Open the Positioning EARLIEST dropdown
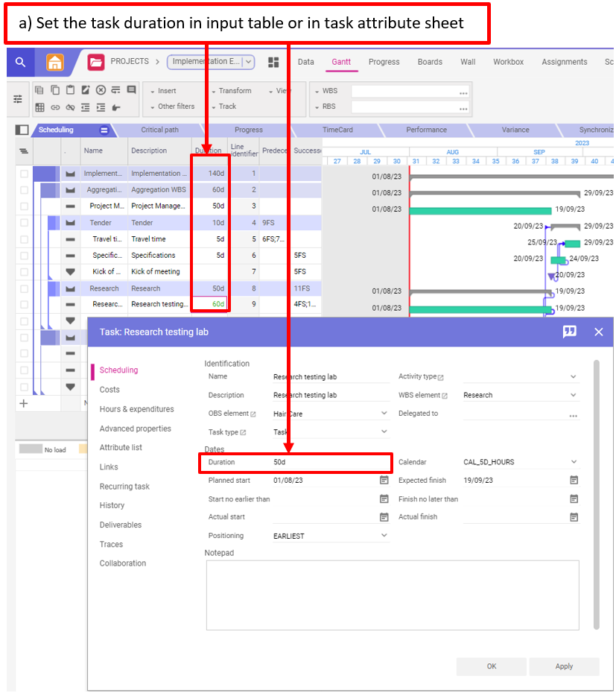 (x=384, y=536)
